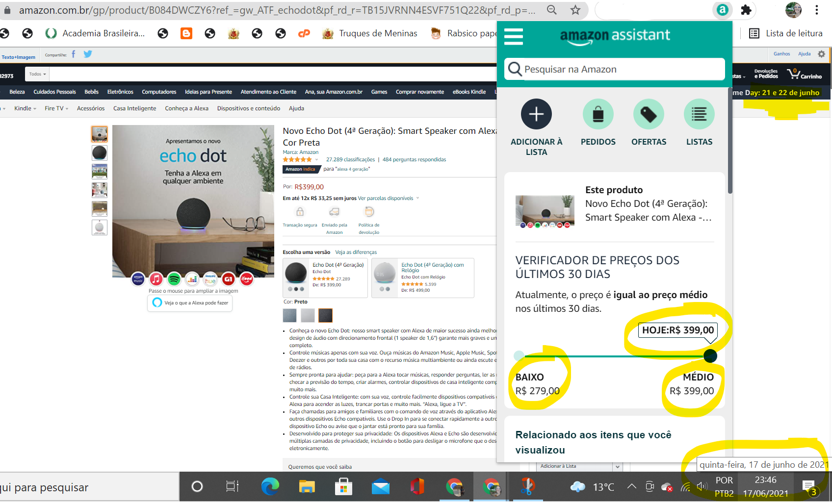Open Ofertas tag icon
The width and height of the screenshot is (832, 504).
(x=649, y=114)
